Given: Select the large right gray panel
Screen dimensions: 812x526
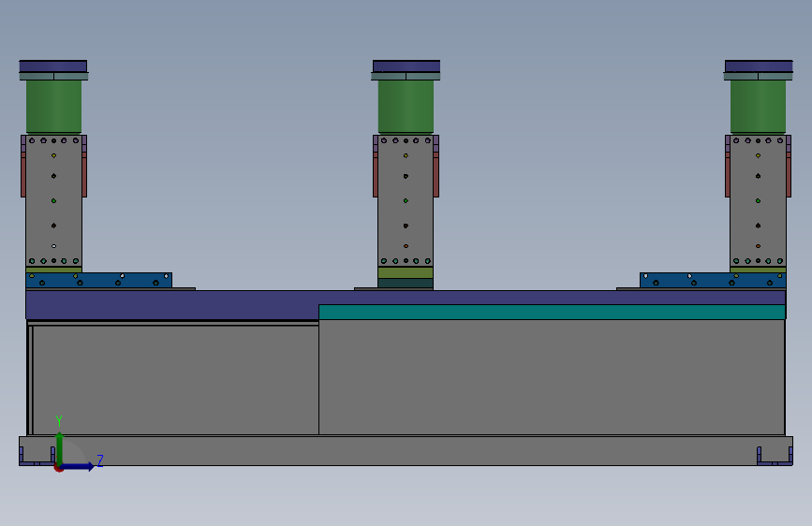Looking at the screenshot, I should coord(552,377).
